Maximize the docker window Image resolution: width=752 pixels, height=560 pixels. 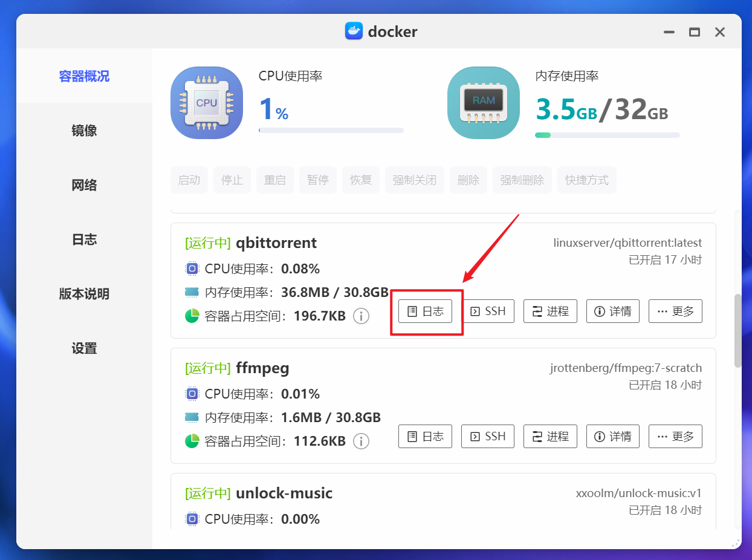pos(695,32)
